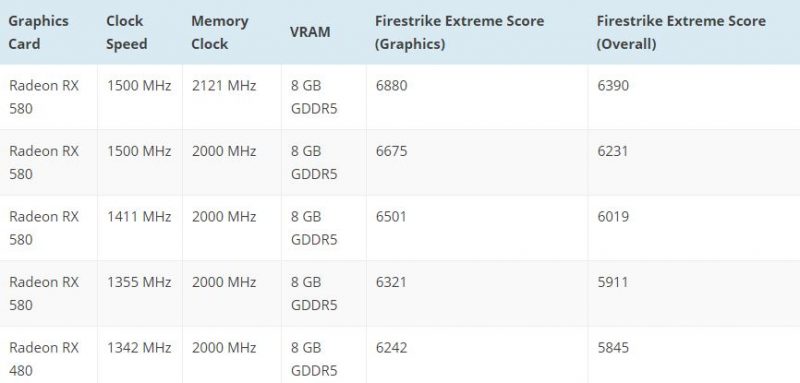Click the graphics score 6501

[x=391, y=217]
